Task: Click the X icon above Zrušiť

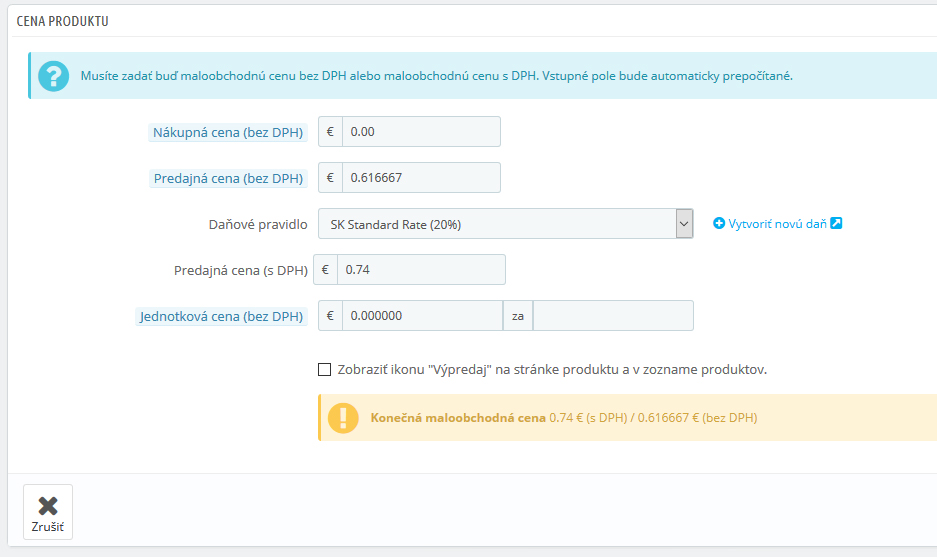Action: point(48,506)
